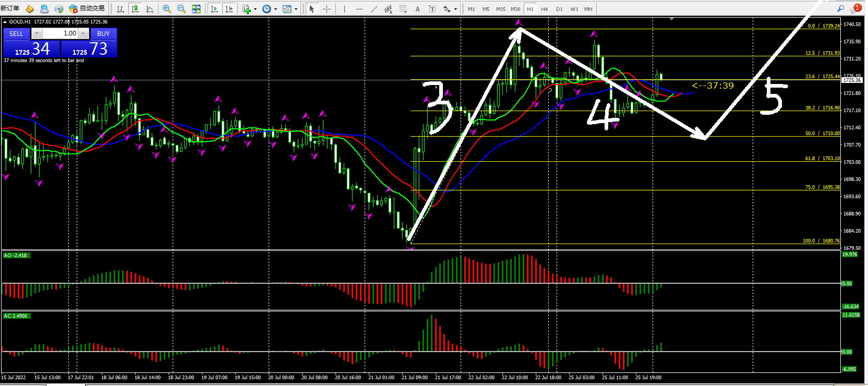The height and width of the screenshot is (386, 868).
Task: Select the Horizontal Line drawing tool
Action: pos(359,9)
